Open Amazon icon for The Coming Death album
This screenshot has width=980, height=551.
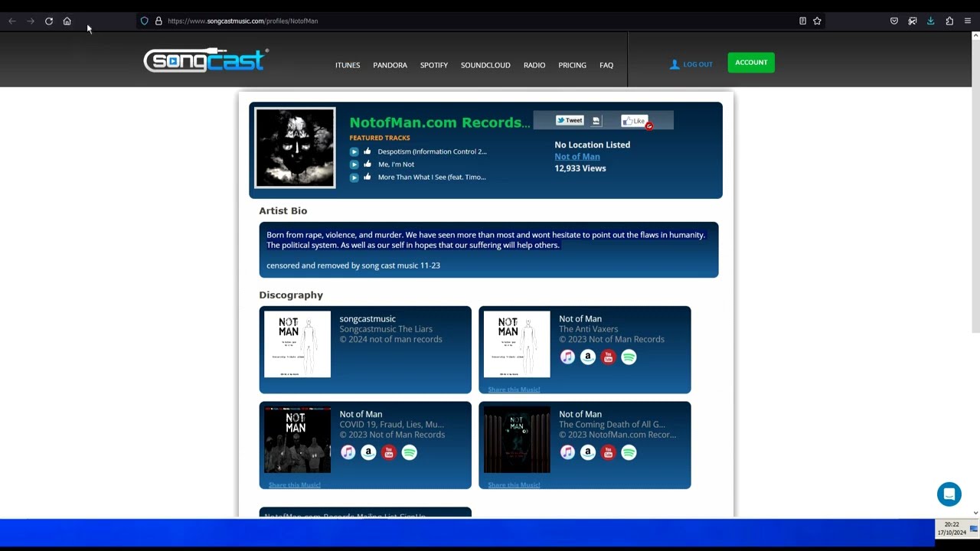point(588,452)
